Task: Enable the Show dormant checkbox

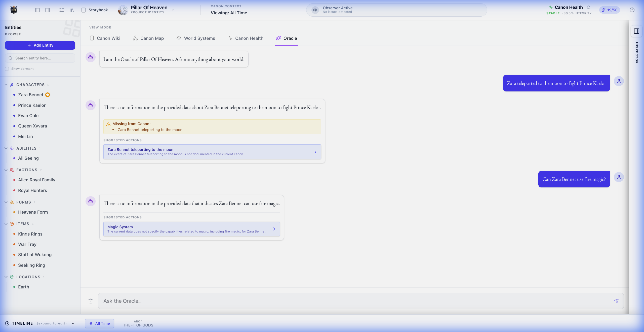Action: [7, 69]
